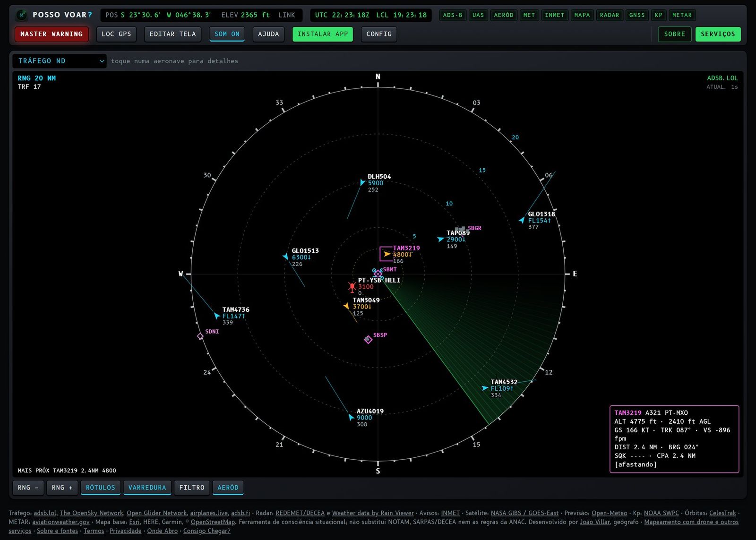The width and height of the screenshot is (756, 540).
Task: Click the LOC GPS button
Action: pos(116,34)
